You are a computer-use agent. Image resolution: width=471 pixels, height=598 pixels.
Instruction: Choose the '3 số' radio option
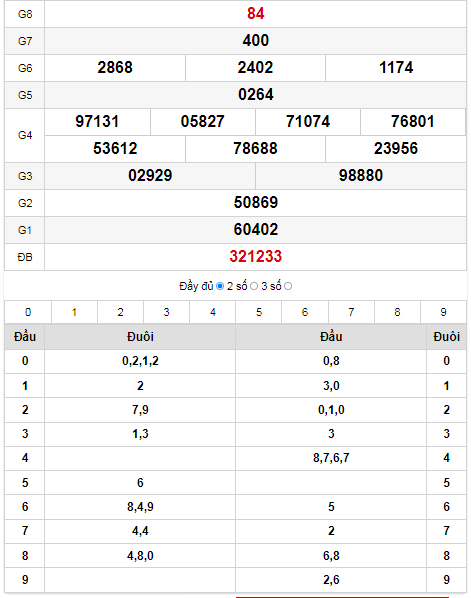coord(288,286)
